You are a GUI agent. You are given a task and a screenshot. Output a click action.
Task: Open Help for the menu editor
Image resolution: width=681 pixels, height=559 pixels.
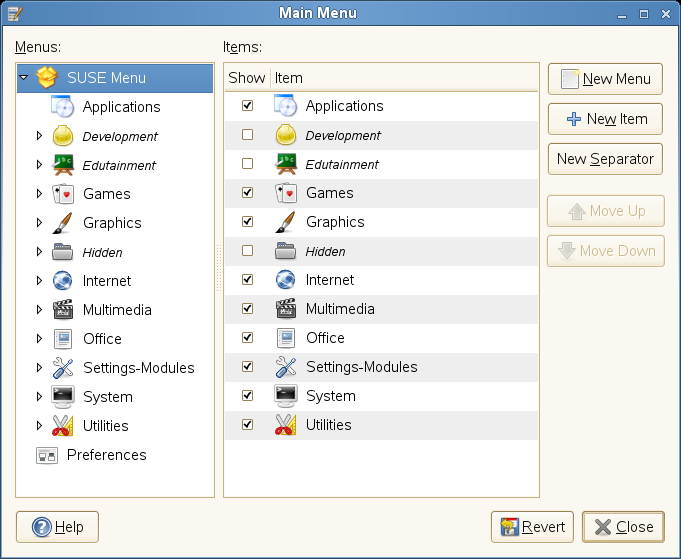click(x=57, y=527)
